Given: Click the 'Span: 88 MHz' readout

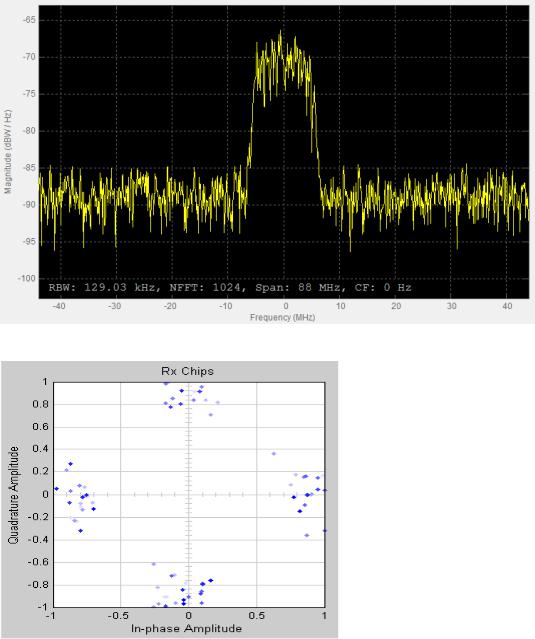Looking at the screenshot, I should pyautogui.click(x=299, y=287).
